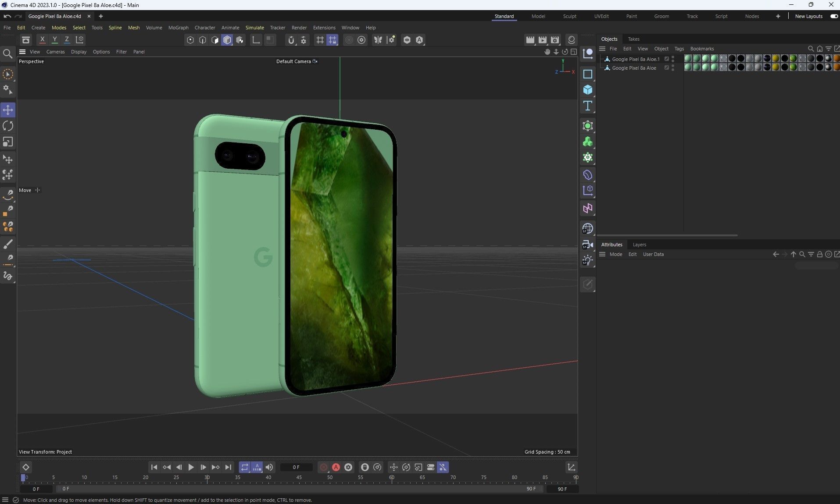The image size is (840, 504).
Task: Click the current frame field showing 0 F
Action: click(296, 467)
